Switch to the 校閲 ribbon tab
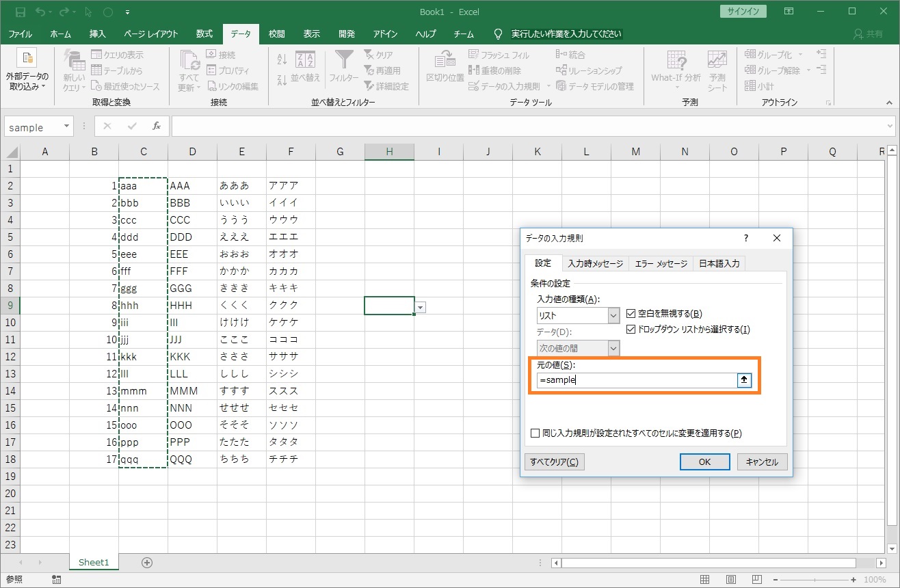The width and height of the screenshot is (900, 588). (277, 34)
